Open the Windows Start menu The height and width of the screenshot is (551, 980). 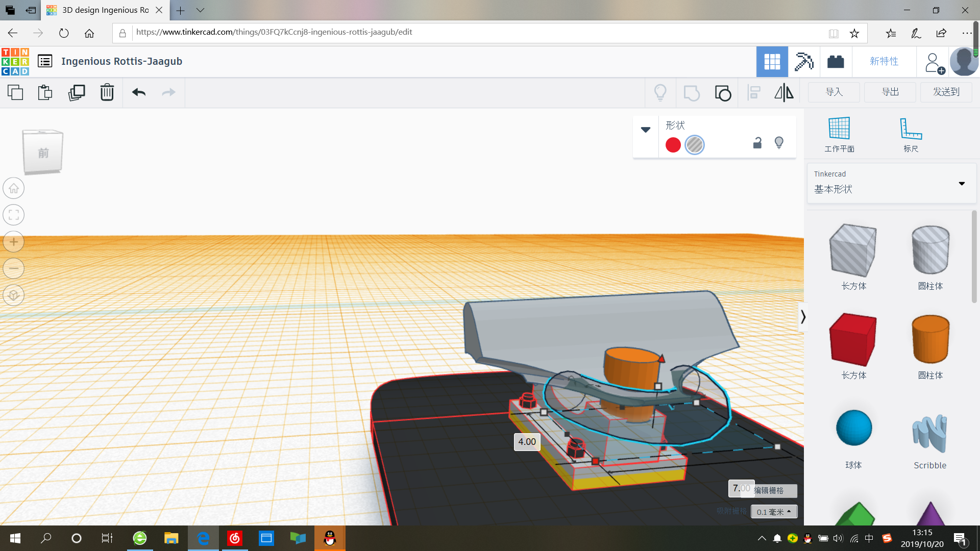click(15, 538)
